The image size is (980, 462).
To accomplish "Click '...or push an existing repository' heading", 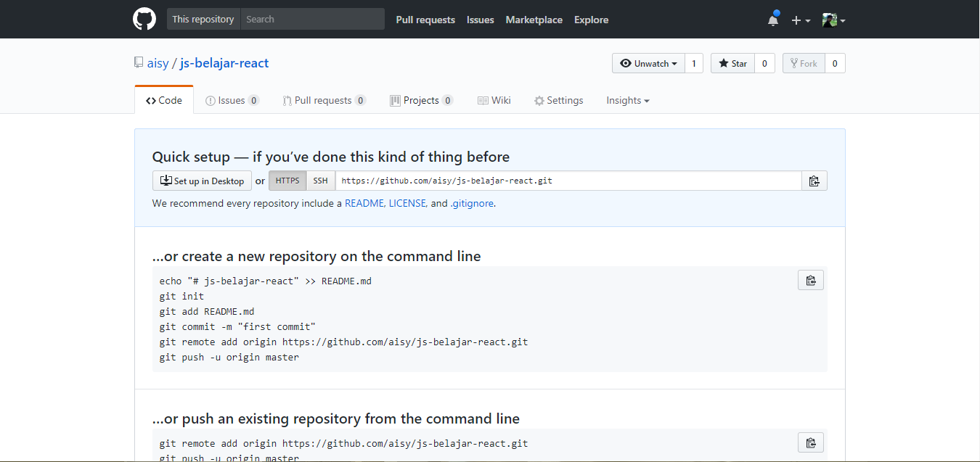I will tap(336, 418).
